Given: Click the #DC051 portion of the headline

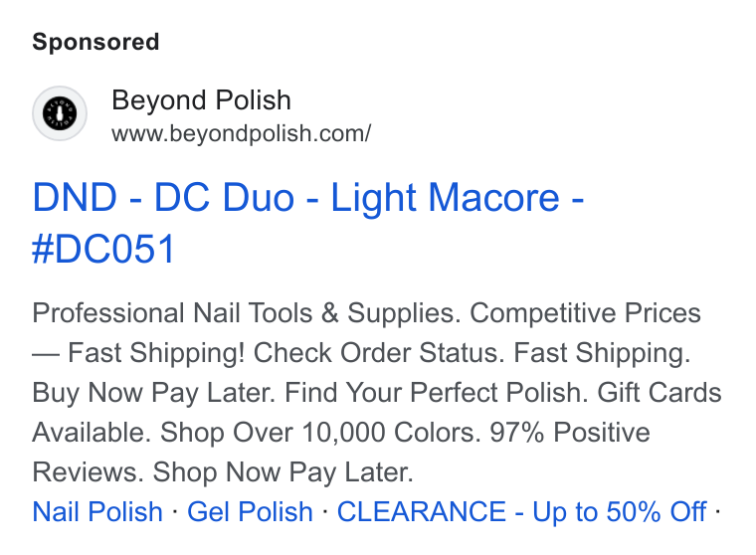Looking at the screenshot, I should (x=103, y=249).
